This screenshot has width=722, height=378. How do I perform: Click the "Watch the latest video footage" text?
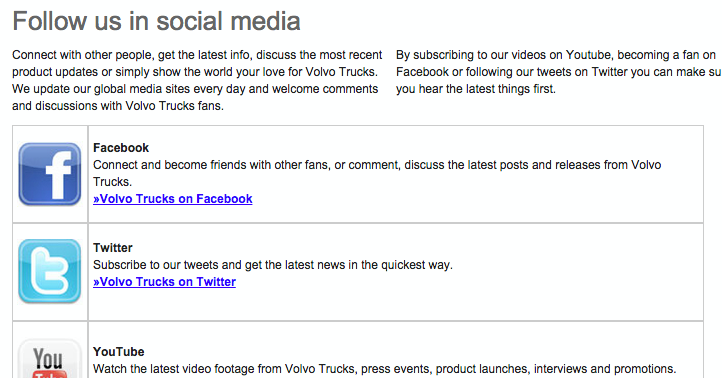click(x=384, y=369)
